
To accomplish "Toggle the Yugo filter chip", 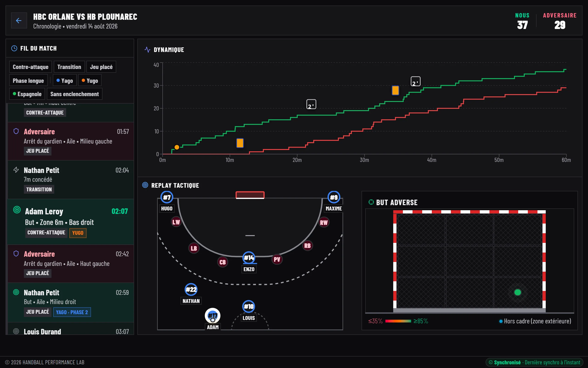I will click(90, 80).
